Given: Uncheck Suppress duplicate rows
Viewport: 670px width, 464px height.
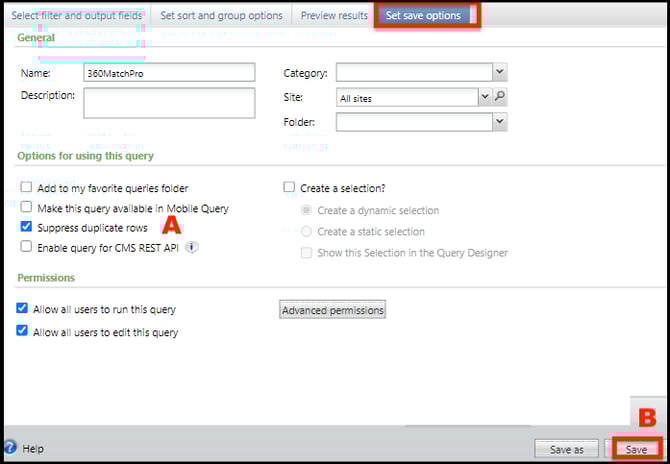Looking at the screenshot, I should point(26,227).
